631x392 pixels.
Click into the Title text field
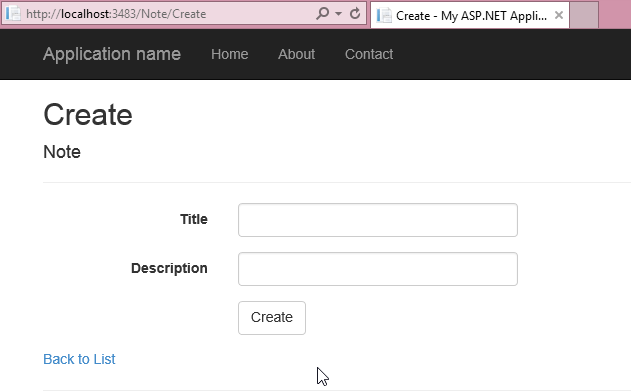[x=377, y=220]
